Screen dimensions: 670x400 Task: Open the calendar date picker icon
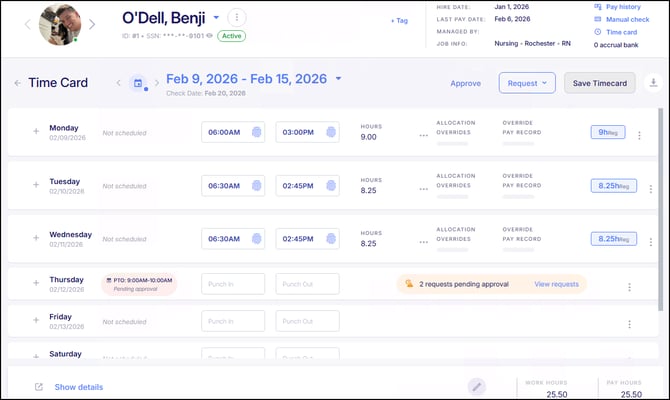pyautogui.click(x=139, y=83)
